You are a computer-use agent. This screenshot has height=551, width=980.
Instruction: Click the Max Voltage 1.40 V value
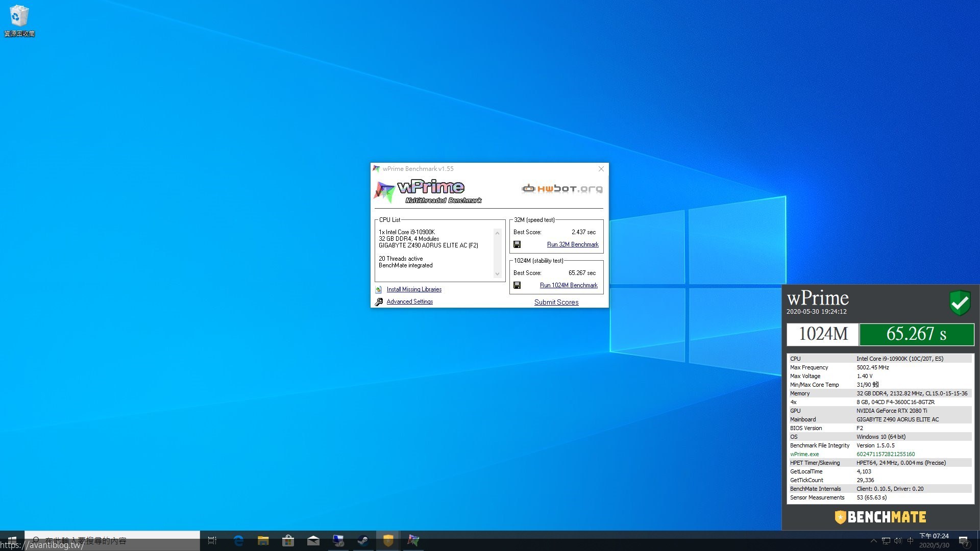tap(865, 377)
